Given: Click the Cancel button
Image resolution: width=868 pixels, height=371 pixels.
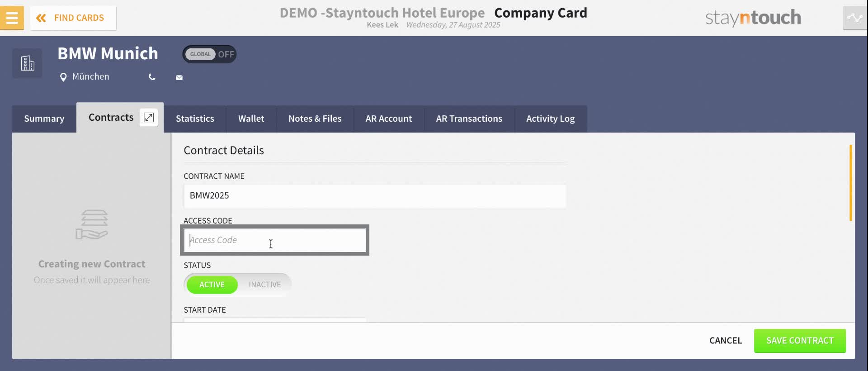Looking at the screenshot, I should pyautogui.click(x=726, y=341).
